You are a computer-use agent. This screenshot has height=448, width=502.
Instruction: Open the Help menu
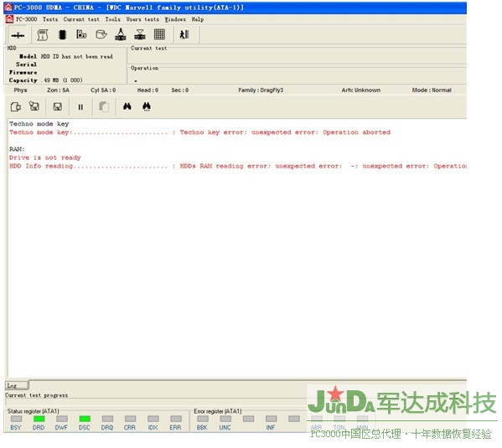[x=198, y=19]
